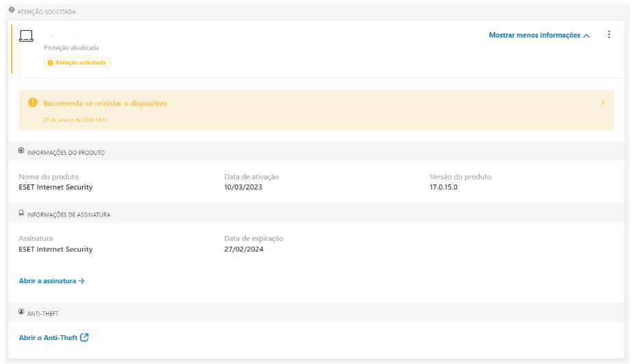The height and width of the screenshot is (364, 634).
Task: Click the warning icon inside Atenção solicitada badge
Action: (x=50, y=63)
